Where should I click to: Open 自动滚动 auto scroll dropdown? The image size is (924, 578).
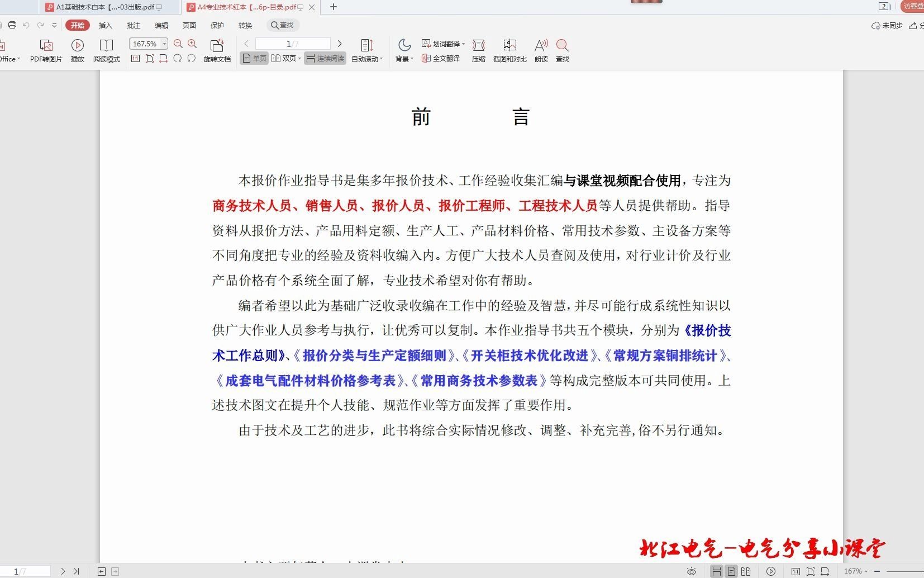(367, 50)
